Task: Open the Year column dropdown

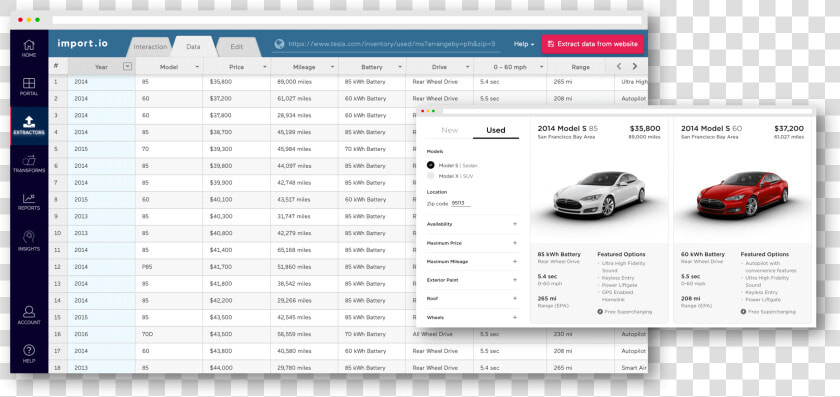Action: [x=127, y=66]
